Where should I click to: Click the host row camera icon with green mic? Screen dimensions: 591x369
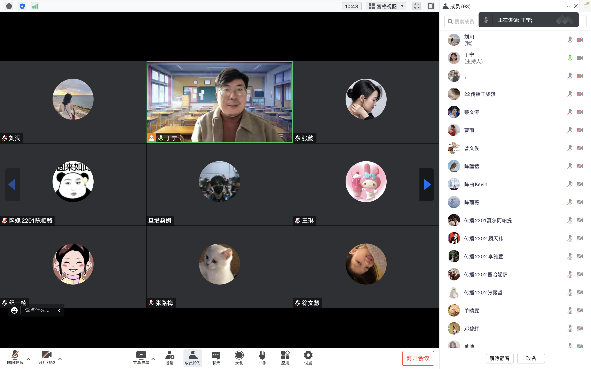tap(580, 58)
